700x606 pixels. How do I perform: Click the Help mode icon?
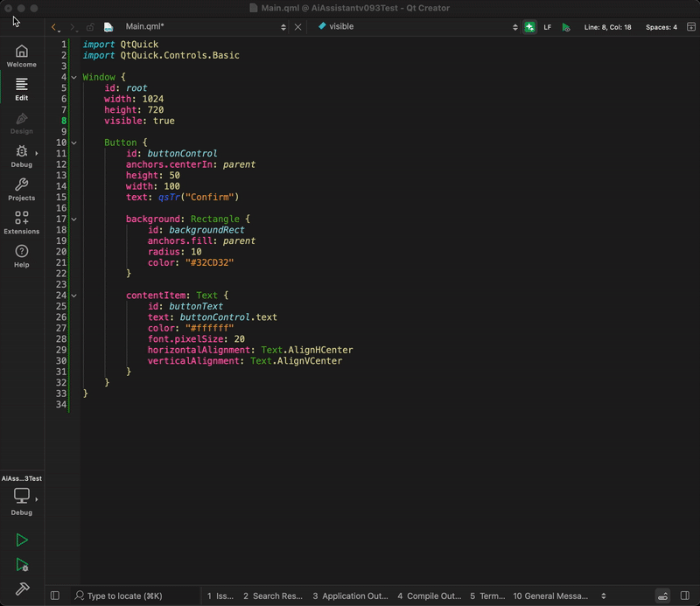[x=21, y=259]
